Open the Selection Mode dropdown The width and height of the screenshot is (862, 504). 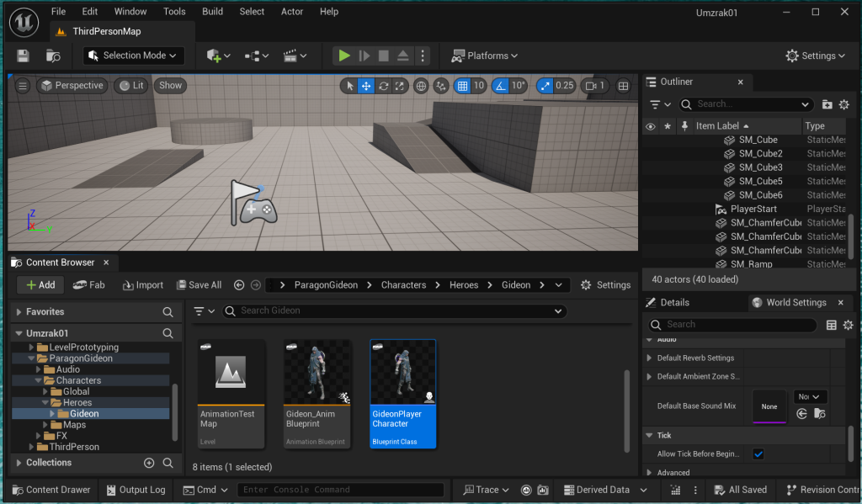tap(132, 56)
